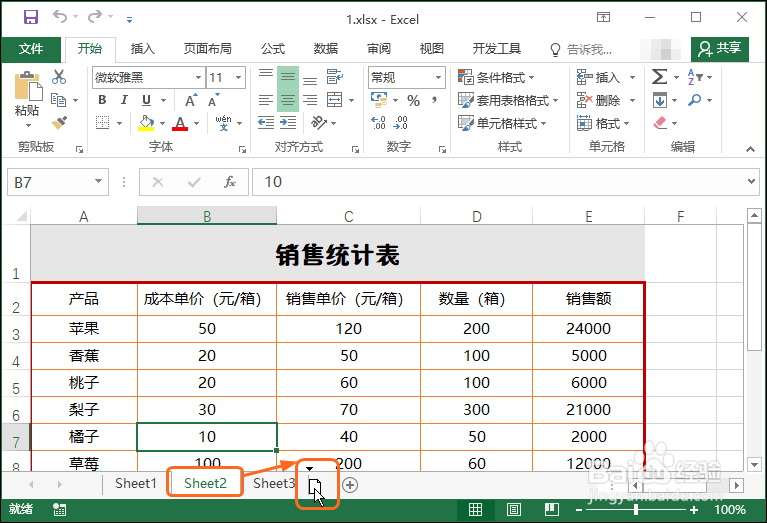Open the font size 11 dropdown
Screen dimensions: 767x523
(239, 77)
